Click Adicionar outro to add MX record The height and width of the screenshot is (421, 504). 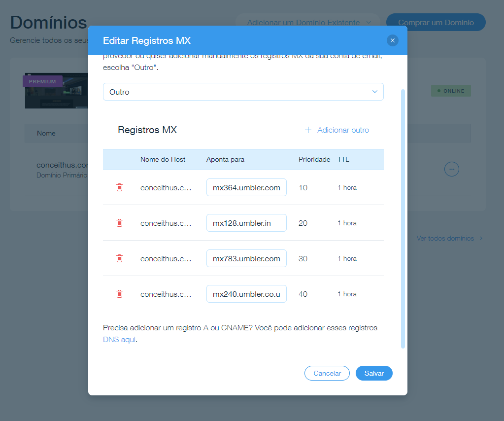tap(343, 130)
